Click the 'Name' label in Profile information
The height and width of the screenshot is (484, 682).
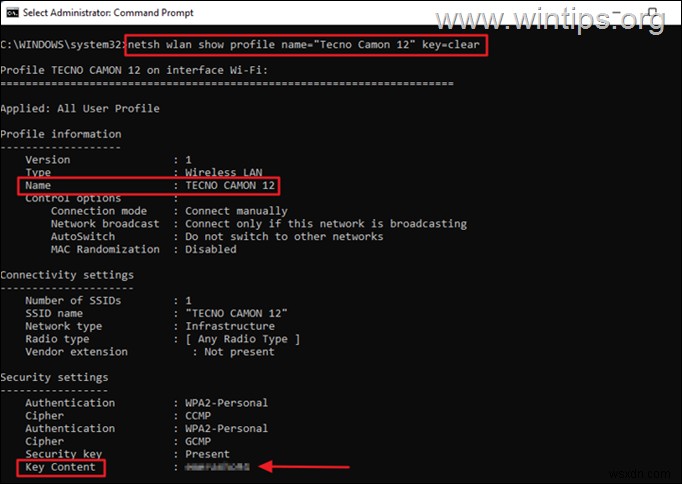[38, 185]
